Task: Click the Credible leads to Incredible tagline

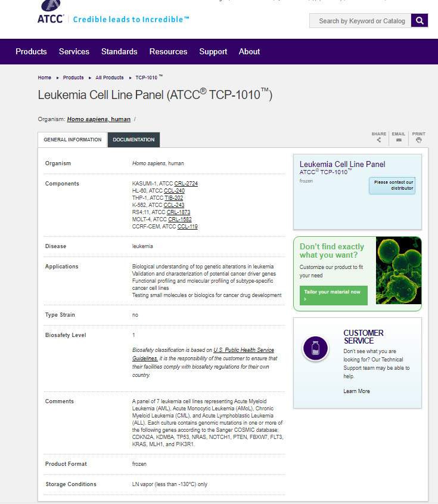Action: click(131, 20)
